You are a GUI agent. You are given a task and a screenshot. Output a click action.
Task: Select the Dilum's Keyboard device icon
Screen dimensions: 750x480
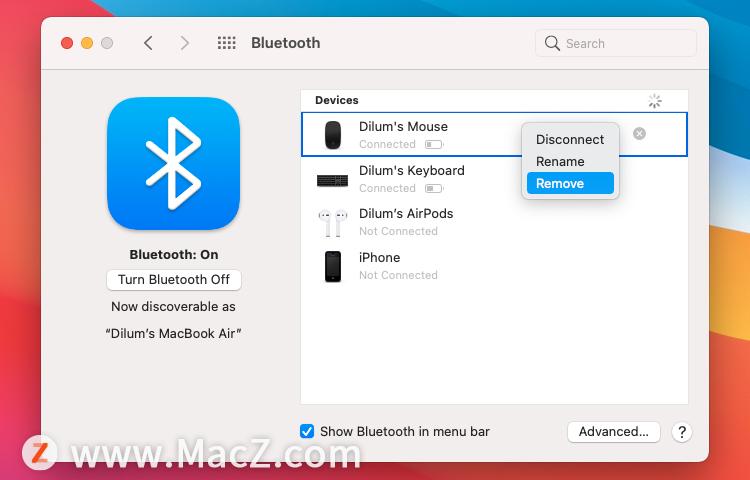(332, 181)
